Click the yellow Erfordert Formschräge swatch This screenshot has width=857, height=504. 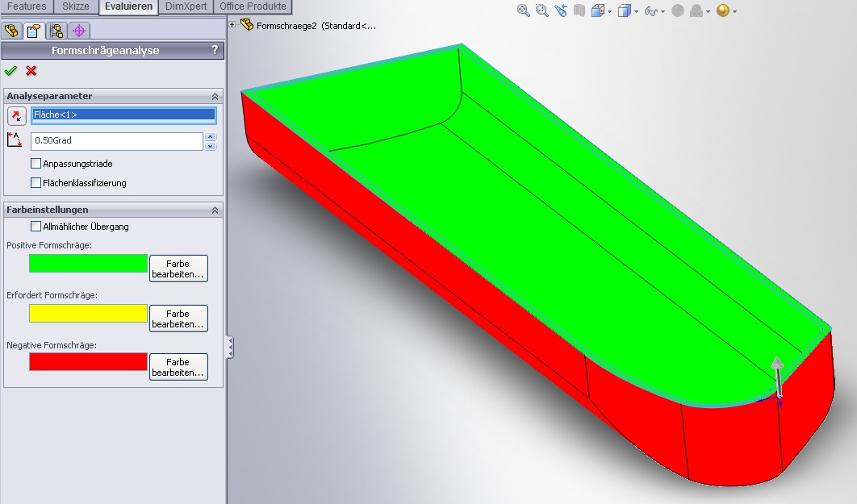[x=88, y=313]
